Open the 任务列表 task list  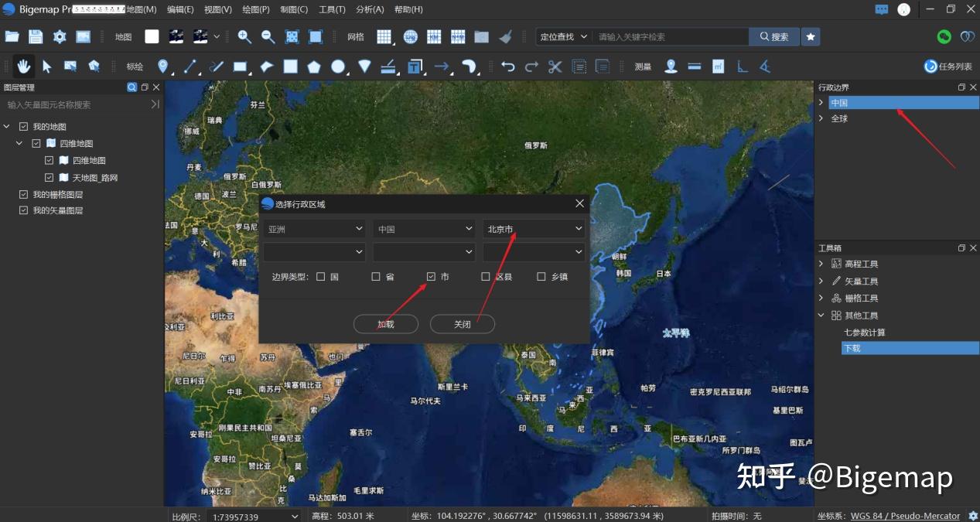(x=948, y=67)
